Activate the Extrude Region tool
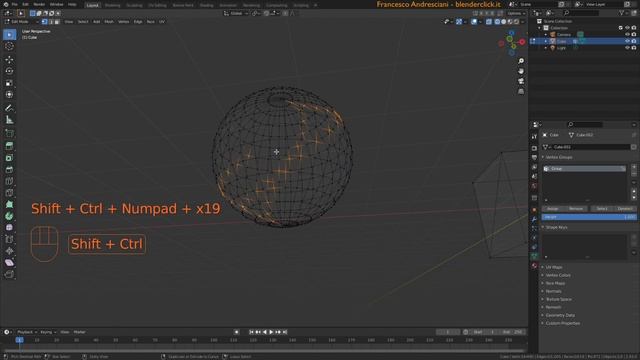 click(x=9, y=146)
